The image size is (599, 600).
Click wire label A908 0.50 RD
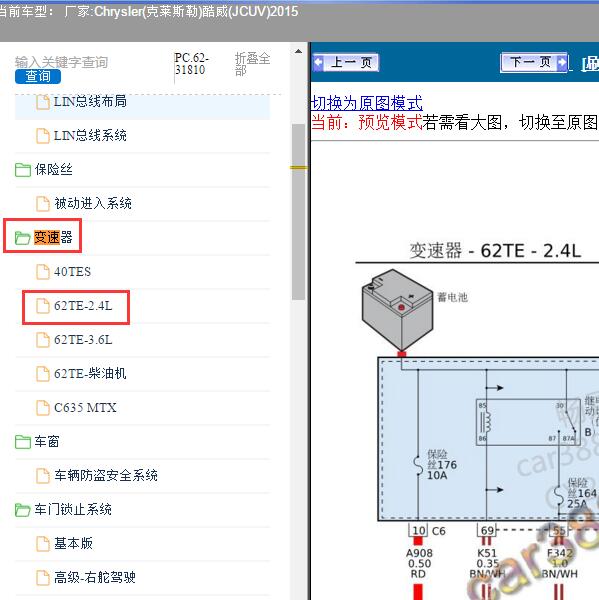click(419, 563)
